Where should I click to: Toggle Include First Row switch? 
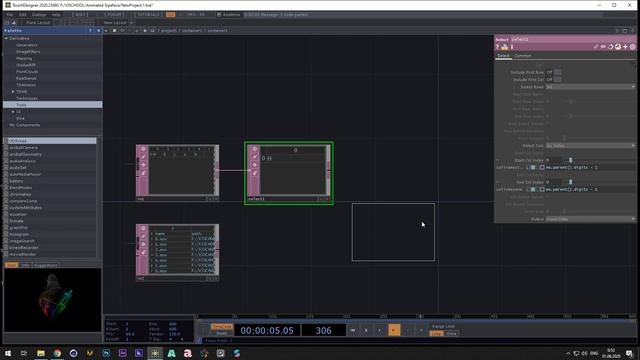coord(558,72)
